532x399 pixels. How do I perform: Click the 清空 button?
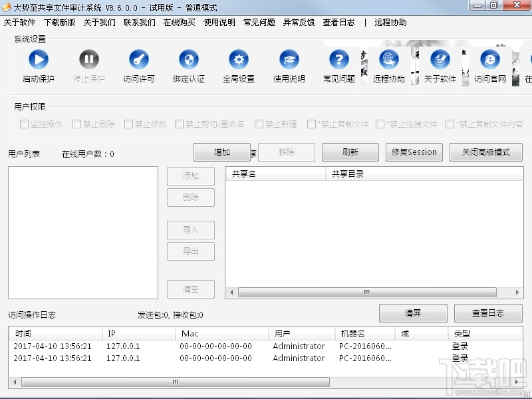click(191, 289)
